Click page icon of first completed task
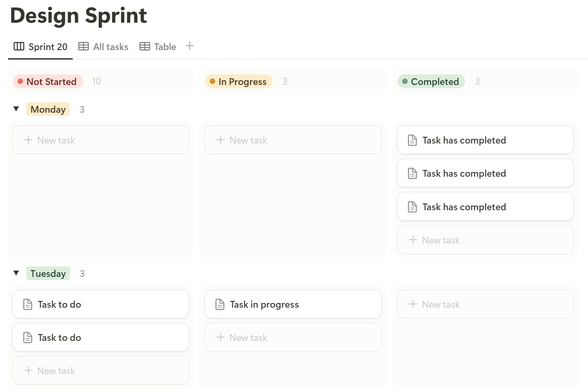The width and height of the screenshot is (588, 392). pyautogui.click(x=412, y=140)
